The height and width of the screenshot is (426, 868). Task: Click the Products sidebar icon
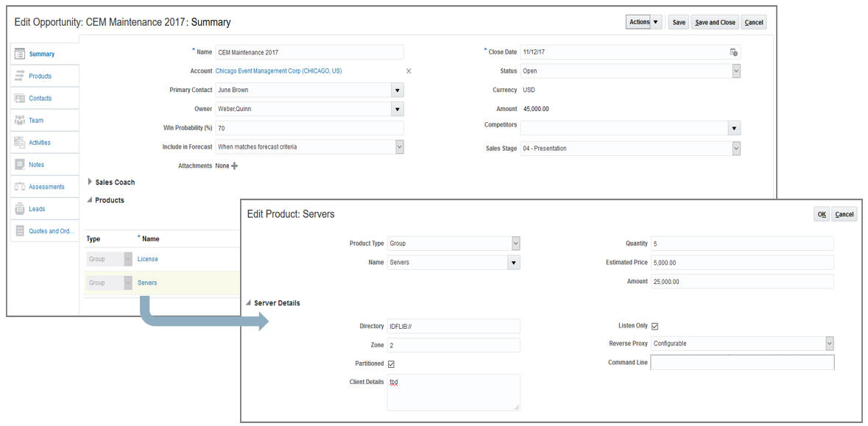point(20,76)
